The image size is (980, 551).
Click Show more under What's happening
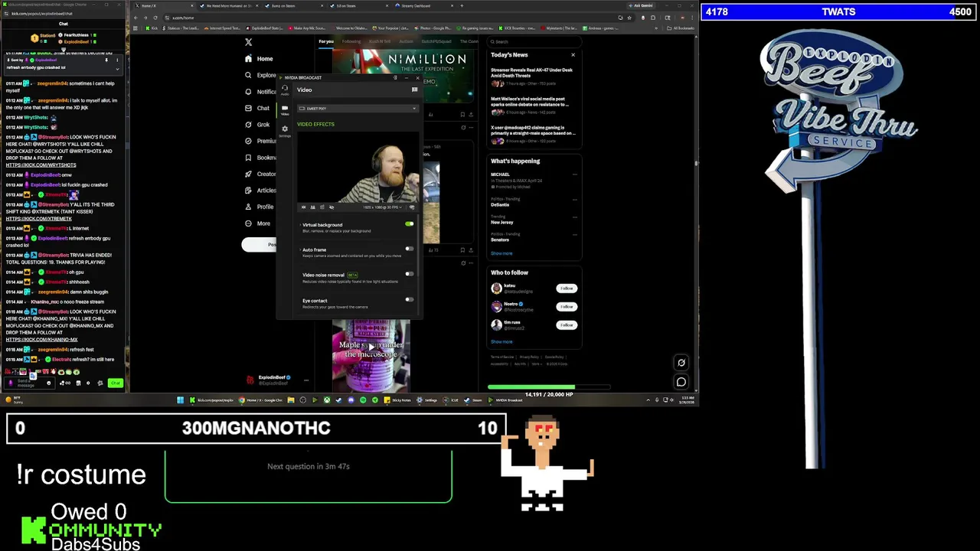pyautogui.click(x=501, y=253)
